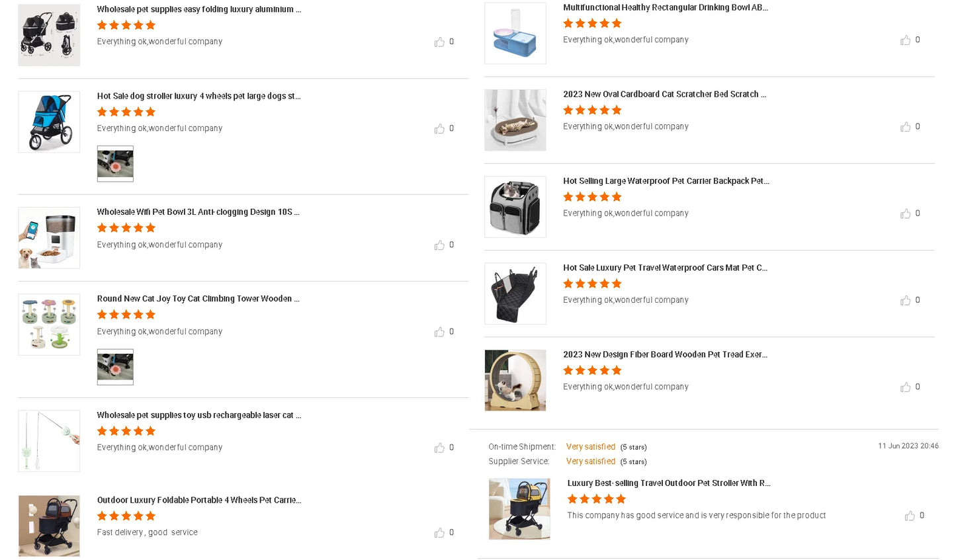Like the Pet Carrier Backpack review
This screenshot has width=956, height=560.
pos(905,214)
